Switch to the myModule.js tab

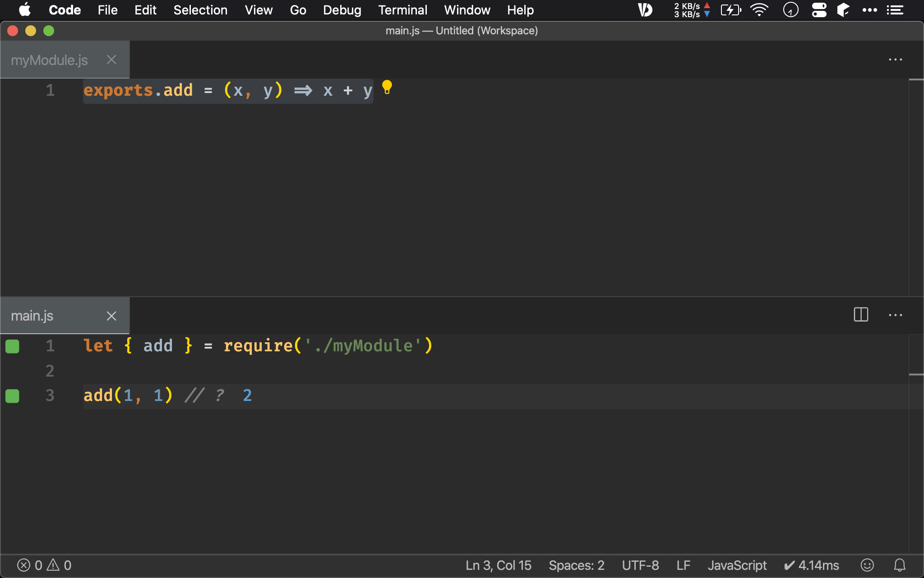[50, 60]
